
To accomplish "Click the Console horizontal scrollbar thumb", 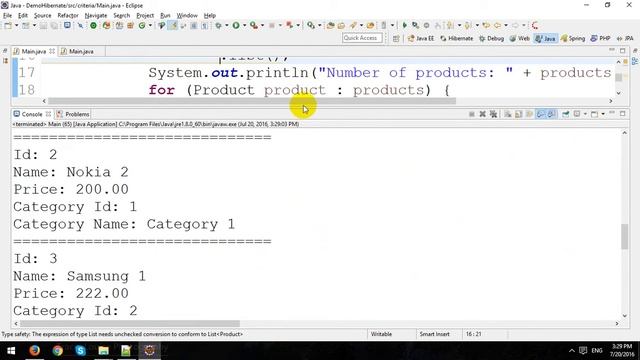I will (x=130, y=324).
